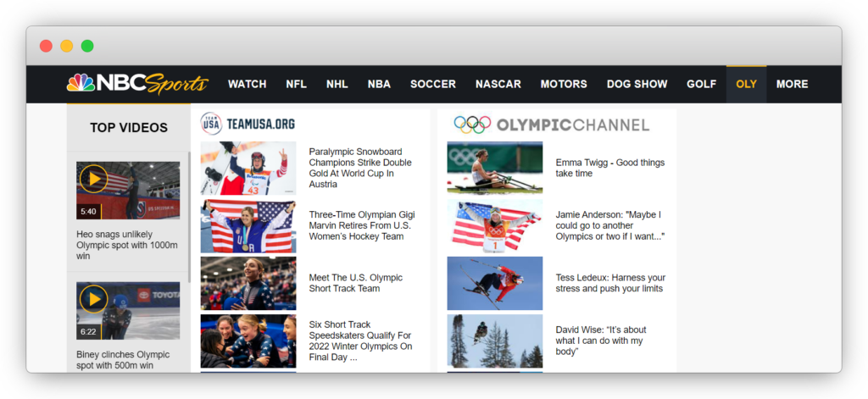The image size is (868, 399).
Task: Click the Heo snags unlikely Olympic spot caption
Action: [127, 245]
